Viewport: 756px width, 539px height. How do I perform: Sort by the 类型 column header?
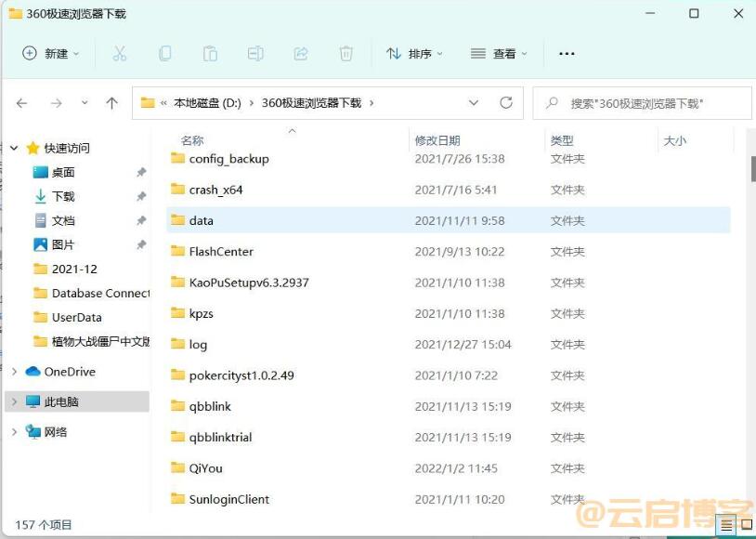[x=562, y=140]
